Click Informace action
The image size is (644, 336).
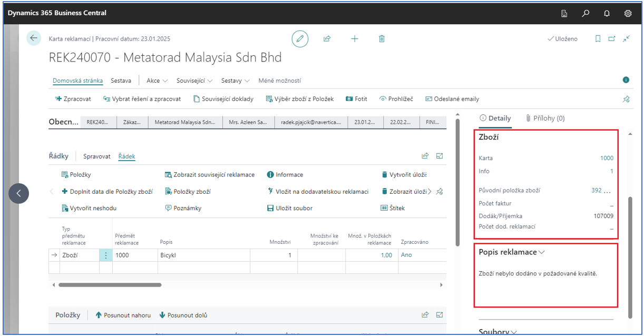(x=285, y=175)
